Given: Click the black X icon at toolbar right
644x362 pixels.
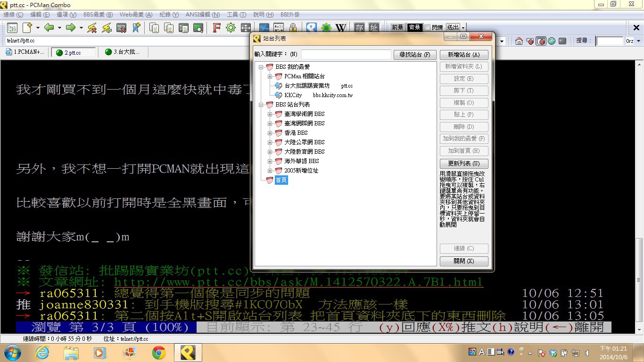Looking at the screenshot, I should (636, 28).
